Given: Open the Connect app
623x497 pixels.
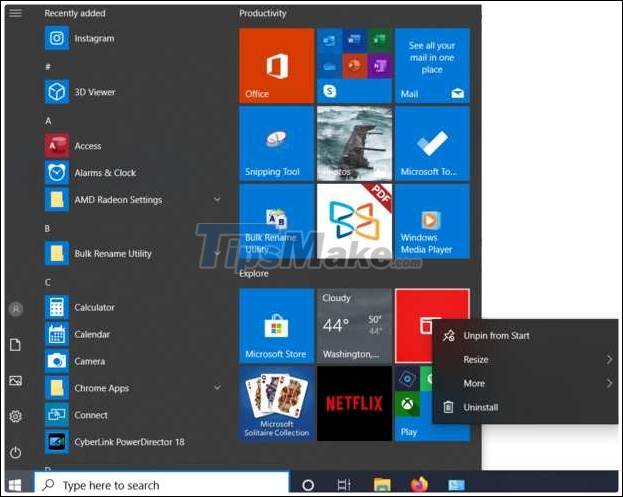Looking at the screenshot, I should 133,415.
